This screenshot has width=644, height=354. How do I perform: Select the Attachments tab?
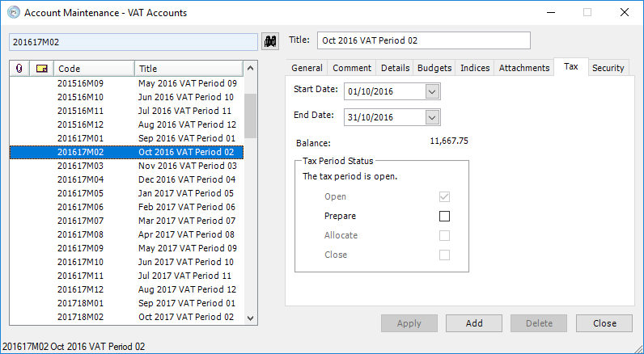tap(524, 68)
